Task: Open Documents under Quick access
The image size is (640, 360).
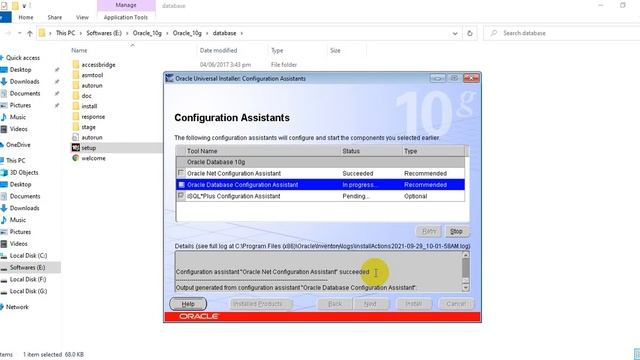Action: (25, 93)
